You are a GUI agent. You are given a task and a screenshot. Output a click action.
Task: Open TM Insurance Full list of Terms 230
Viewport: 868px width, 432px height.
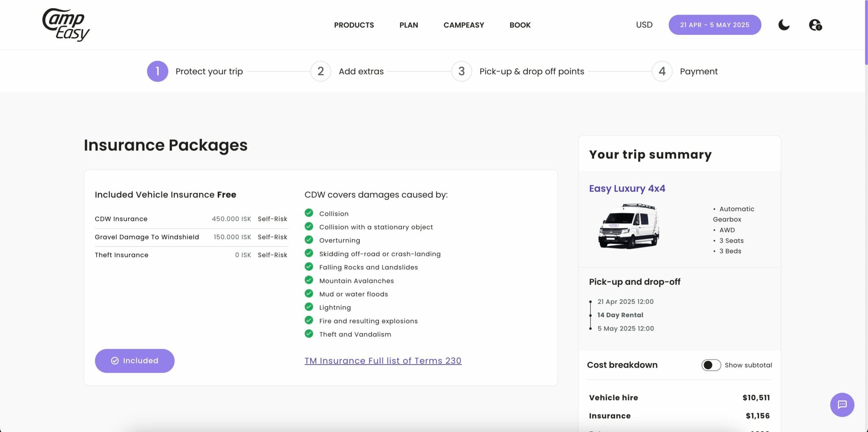(x=383, y=361)
